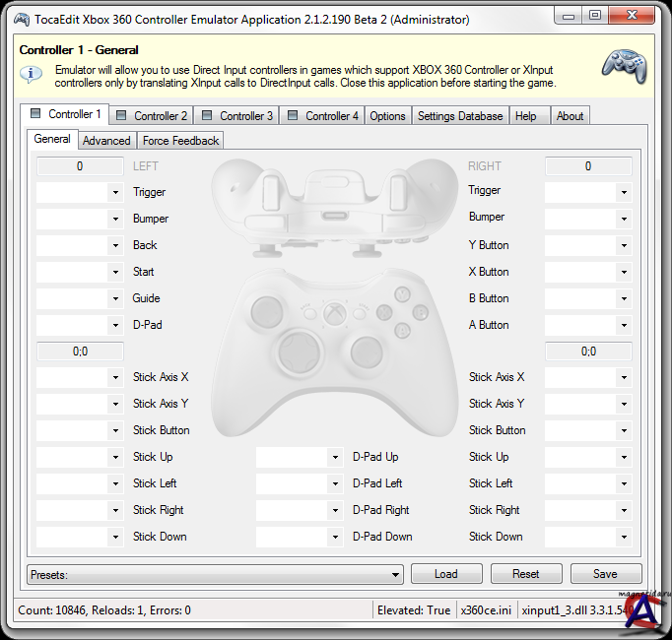The width and height of the screenshot is (672, 640).
Task: Switch to the Advanced tab
Action: [106, 141]
